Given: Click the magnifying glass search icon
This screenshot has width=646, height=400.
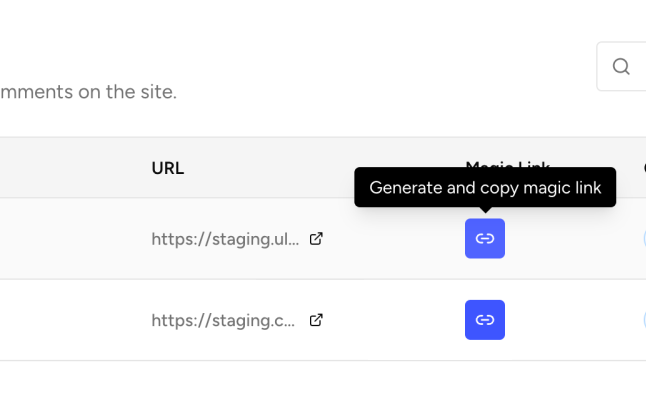Looking at the screenshot, I should click(621, 67).
